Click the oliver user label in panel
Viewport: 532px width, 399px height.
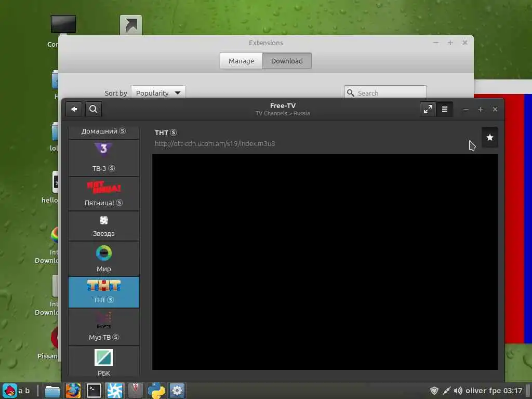tap(475, 391)
